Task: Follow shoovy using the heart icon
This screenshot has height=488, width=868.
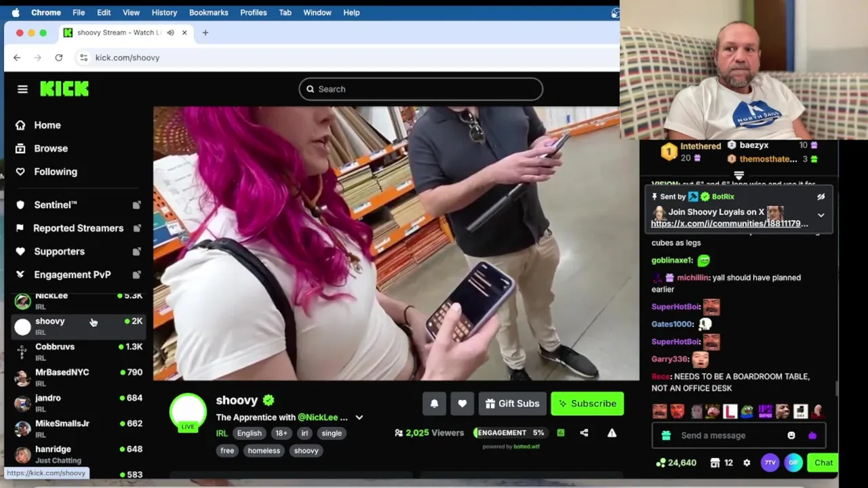Action: click(x=462, y=403)
